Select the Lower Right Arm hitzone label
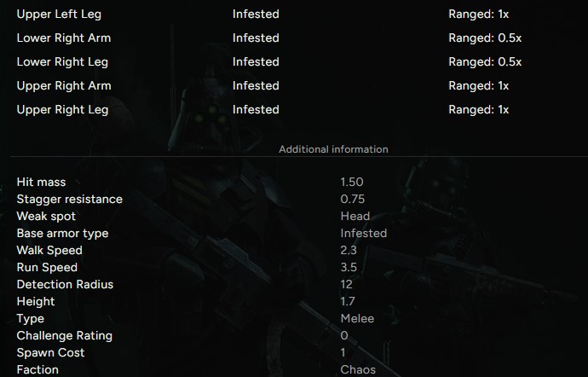588x377 pixels. (x=64, y=38)
